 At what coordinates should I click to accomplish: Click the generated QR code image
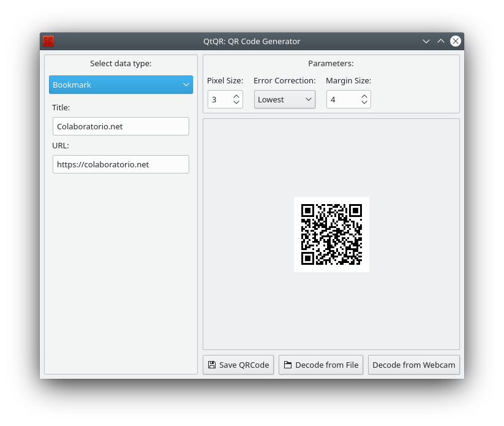pyautogui.click(x=331, y=234)
